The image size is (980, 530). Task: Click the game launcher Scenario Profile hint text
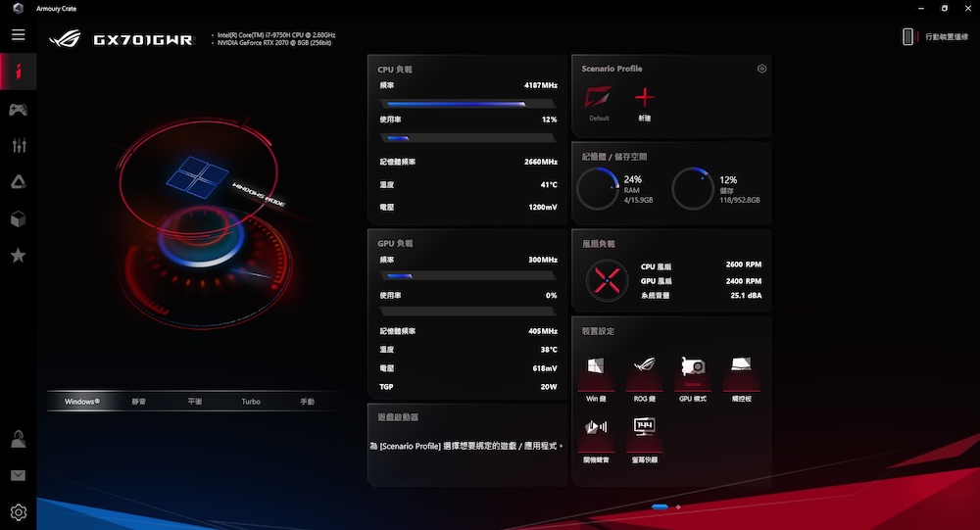[x=466, y=446]
